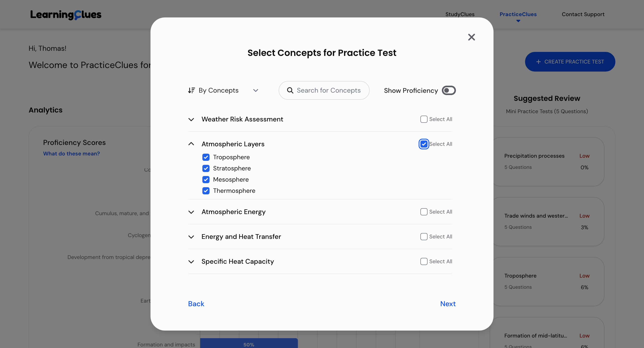Go Back to the previous step
This screenshot has width=644, height=348.
(x=196, y=304)
